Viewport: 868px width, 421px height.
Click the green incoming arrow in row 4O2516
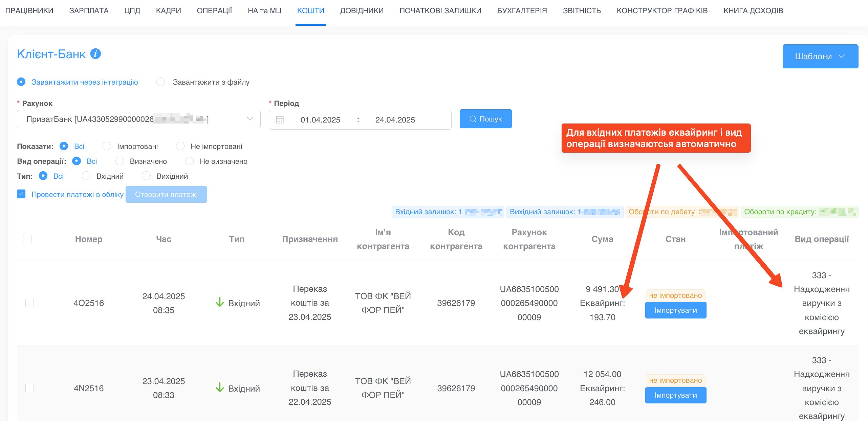(x=220, y=302)
